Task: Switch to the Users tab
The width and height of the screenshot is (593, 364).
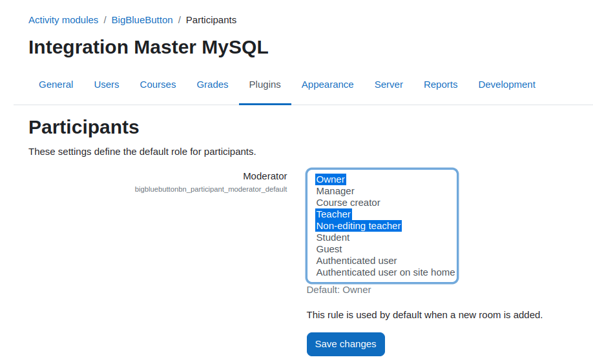Action: click(x=107, y=85)
